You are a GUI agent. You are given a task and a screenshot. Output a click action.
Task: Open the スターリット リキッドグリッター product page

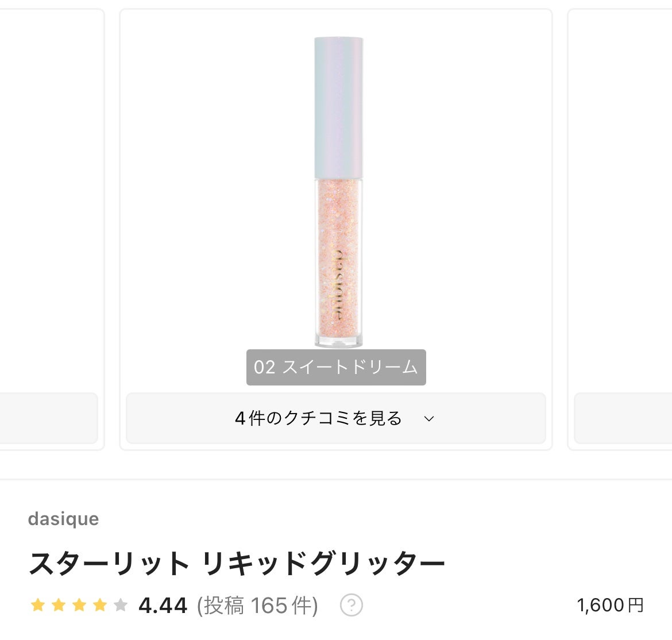click(x=240, y=562)
